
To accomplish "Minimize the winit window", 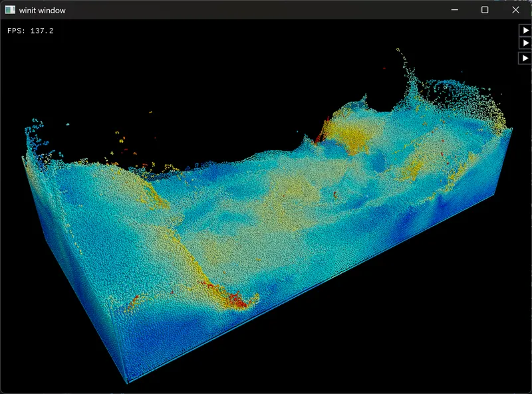I will click(x=455, y=10).
